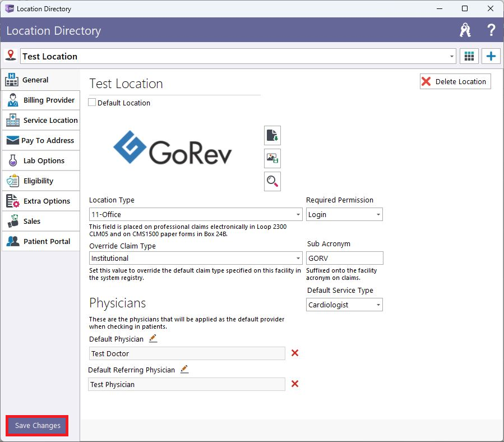Maximize the Location Directory window
The image size is (504, 442).
coord(465,8)
